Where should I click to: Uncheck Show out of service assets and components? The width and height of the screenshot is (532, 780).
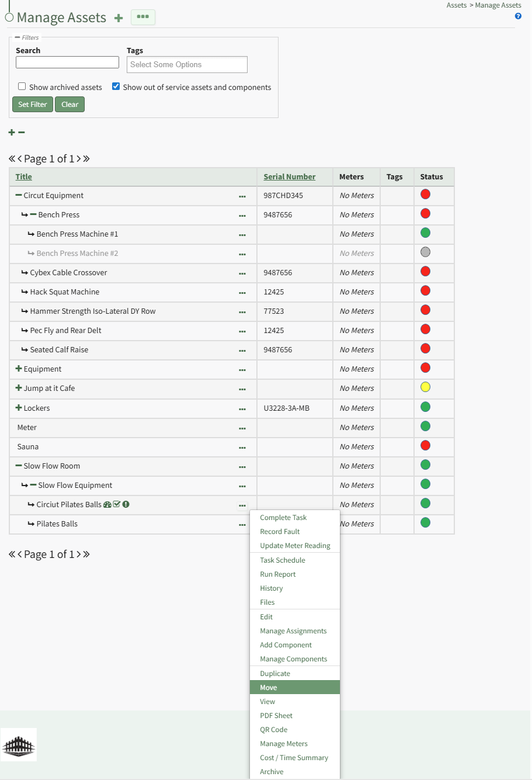(x=116, y=86)
